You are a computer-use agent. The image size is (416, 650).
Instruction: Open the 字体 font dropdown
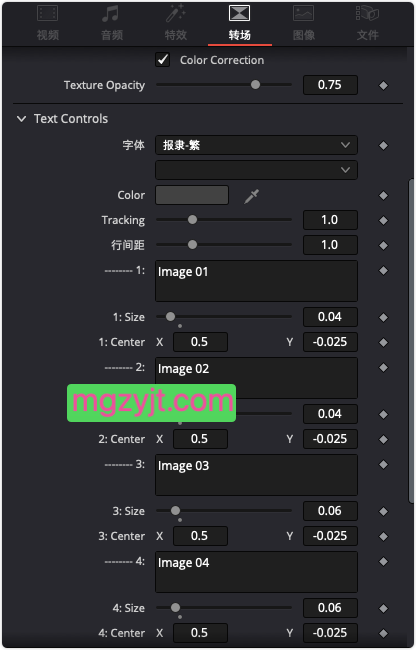pos(256,145)
